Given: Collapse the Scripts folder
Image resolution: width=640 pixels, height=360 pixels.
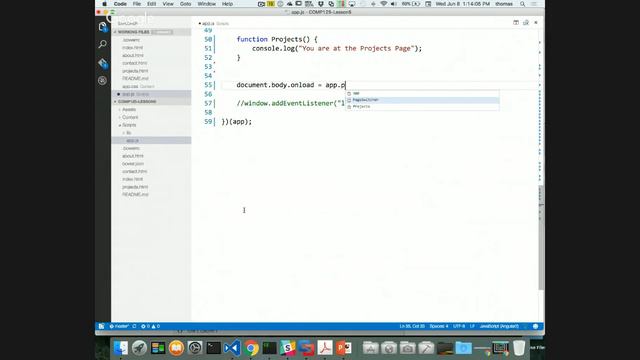Looking at the screenshot, I should [129, 125].
